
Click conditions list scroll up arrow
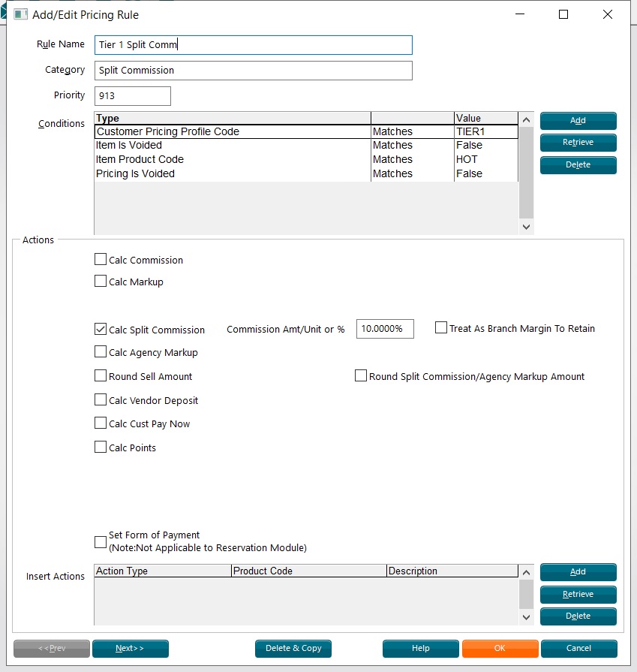527,119
